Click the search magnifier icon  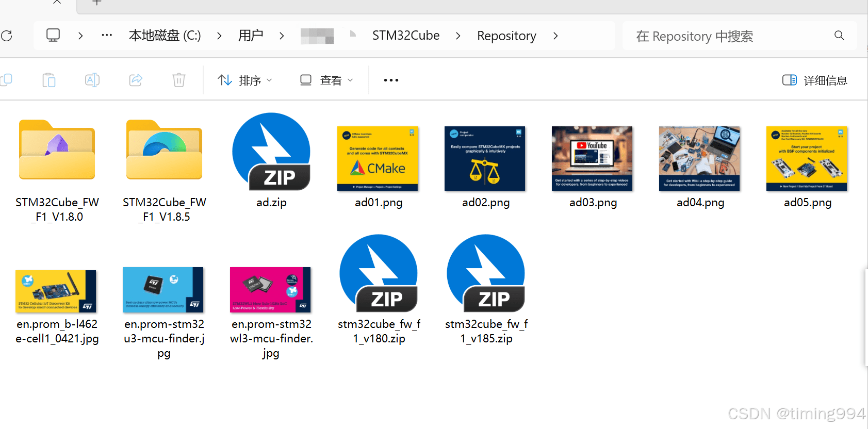tap(839, 36)
